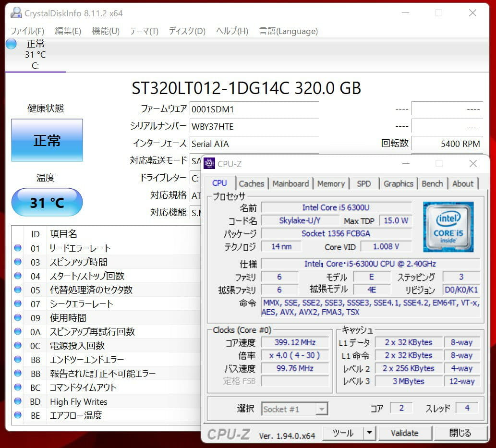Screen dimensions: 496x448
Task: Click the 3 MBytes level 3 cache value
Action: 409,381
